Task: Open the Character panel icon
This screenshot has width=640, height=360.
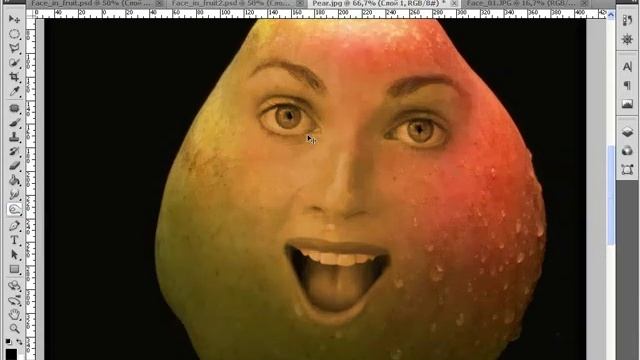Action: point(627,66)
